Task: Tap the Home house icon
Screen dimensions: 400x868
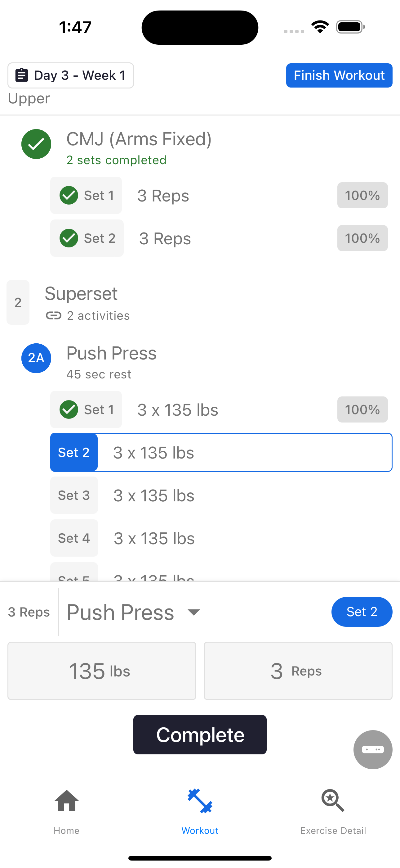Action: 67,801
